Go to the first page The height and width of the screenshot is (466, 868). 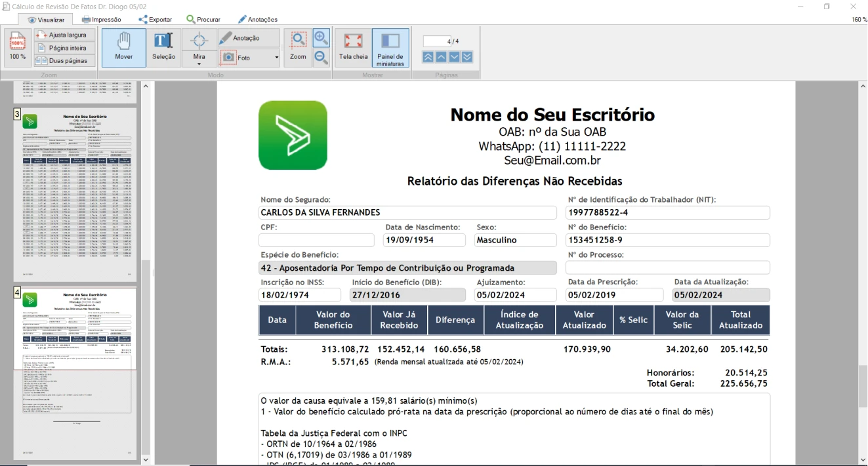(428, 57)
